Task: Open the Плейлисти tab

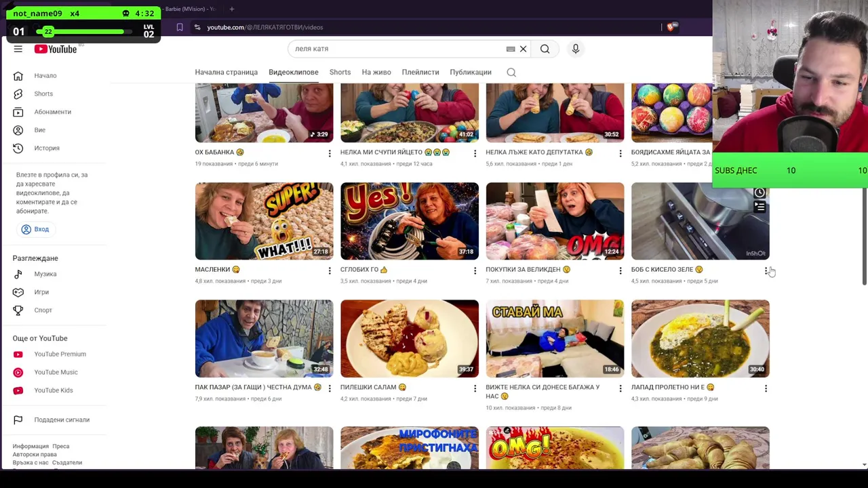Action: 420,72
